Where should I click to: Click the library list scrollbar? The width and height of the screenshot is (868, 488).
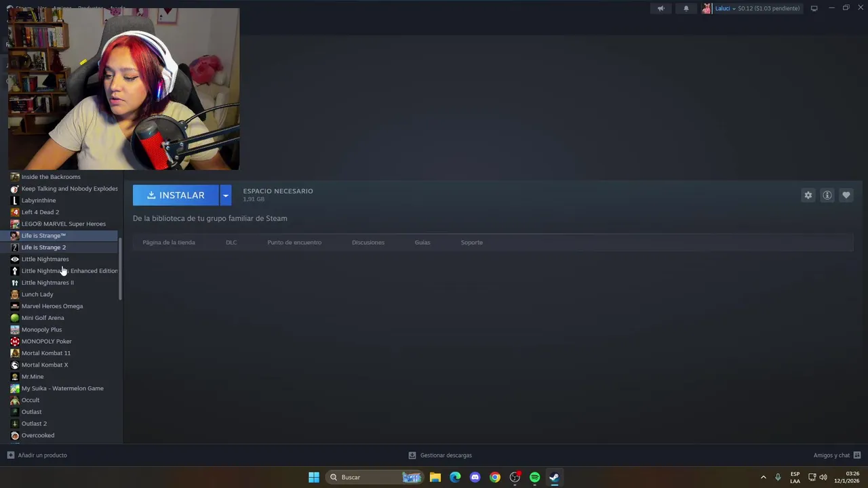pos(120,268)
